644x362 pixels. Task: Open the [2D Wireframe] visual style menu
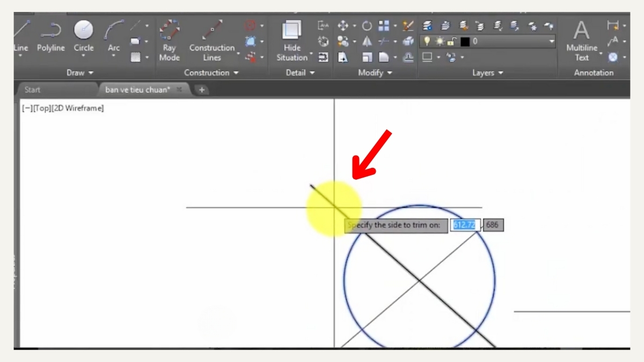[77, 108]
